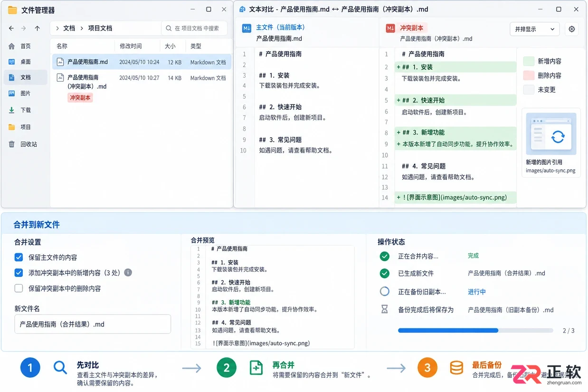Open 图片 in the sidebar
The image size is (588, 392).
(25, 94)
